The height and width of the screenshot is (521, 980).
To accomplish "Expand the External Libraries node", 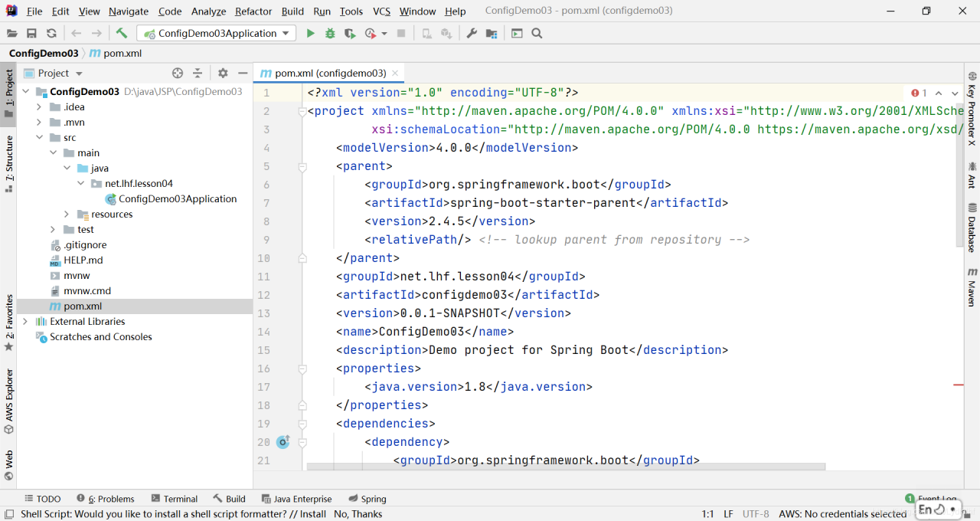I will [x=25, y=321].
